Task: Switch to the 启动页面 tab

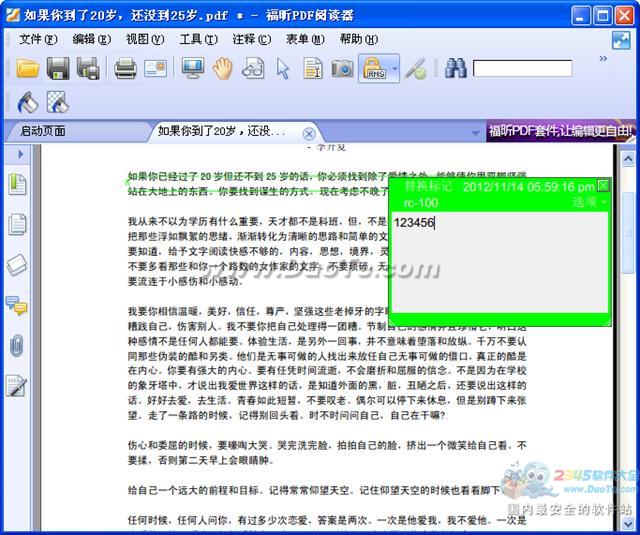Action: tap(43, 131)
